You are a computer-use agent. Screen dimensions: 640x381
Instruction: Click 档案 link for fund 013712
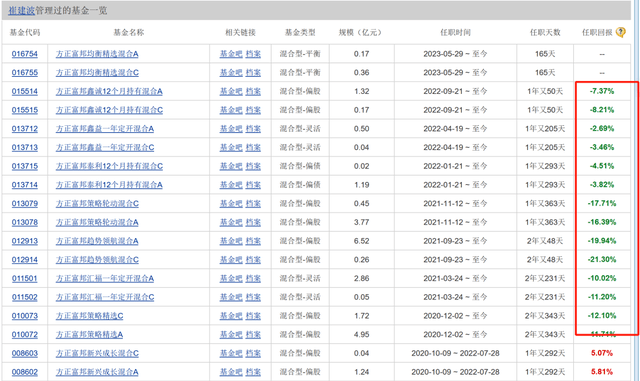[253, 129]
